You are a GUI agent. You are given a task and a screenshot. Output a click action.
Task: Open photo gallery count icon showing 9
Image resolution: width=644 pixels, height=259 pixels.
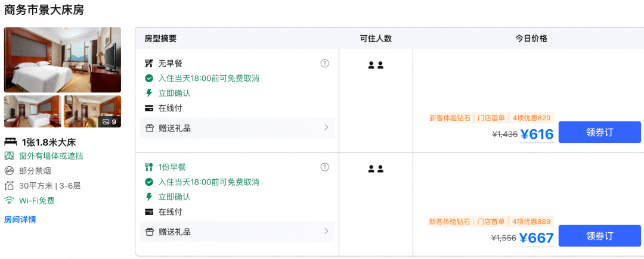(x=109, y=121)
